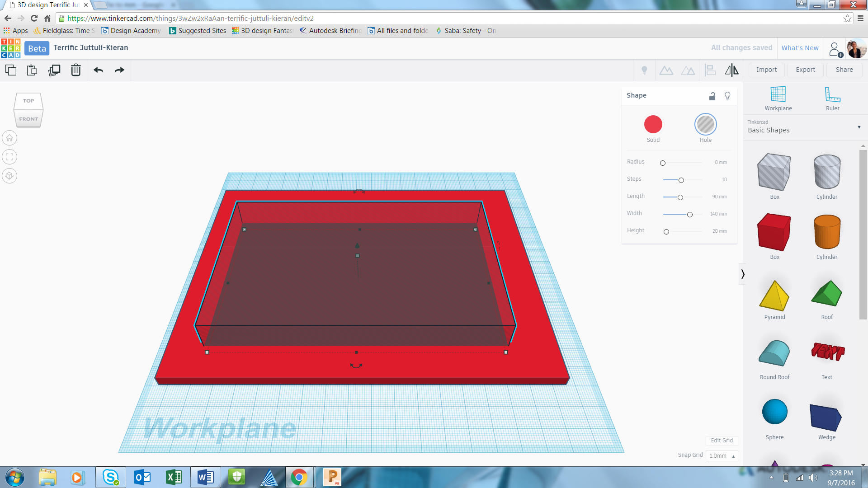Toggle shape visibility lightbulb in panel
Image resolution: width=868 pixels, height=488 pixels.
pyautogui.click(x=727, y=96)
